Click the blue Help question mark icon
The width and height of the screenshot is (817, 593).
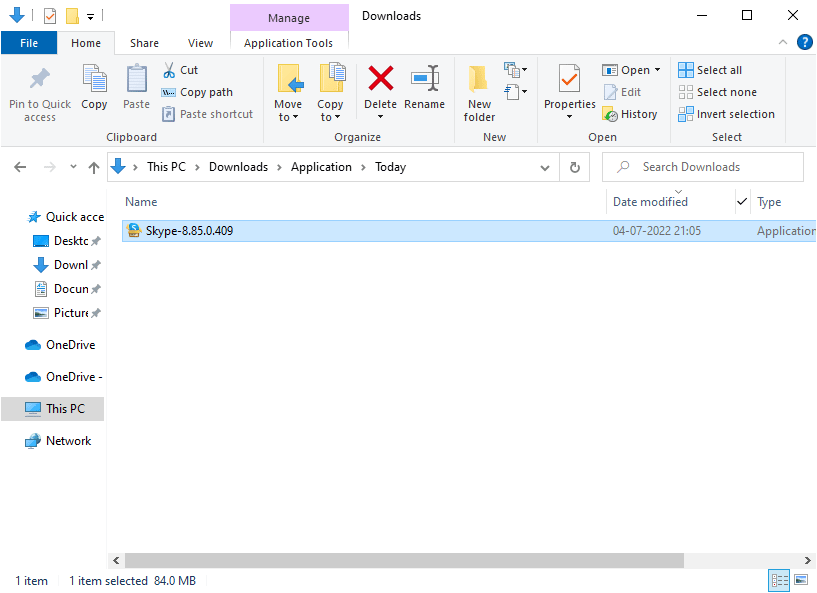coord(804,43)
